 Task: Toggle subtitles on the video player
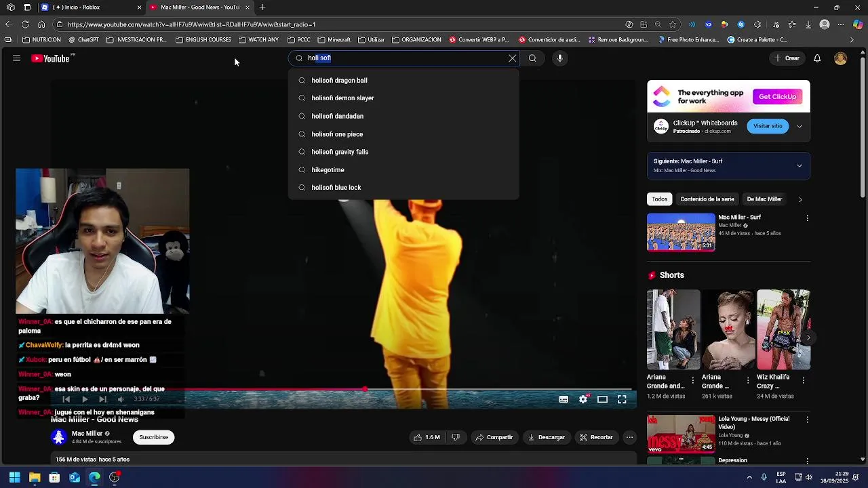564,399
